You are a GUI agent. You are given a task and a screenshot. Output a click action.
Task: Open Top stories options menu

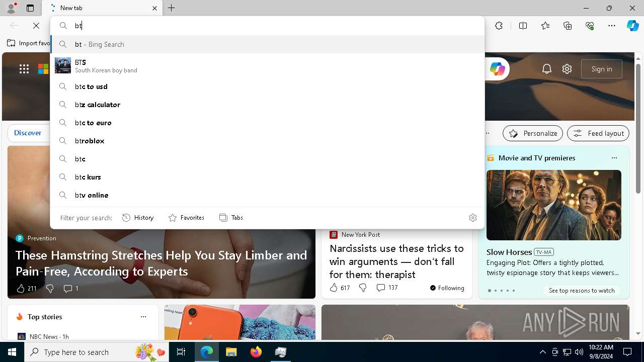tap(143, 317)
